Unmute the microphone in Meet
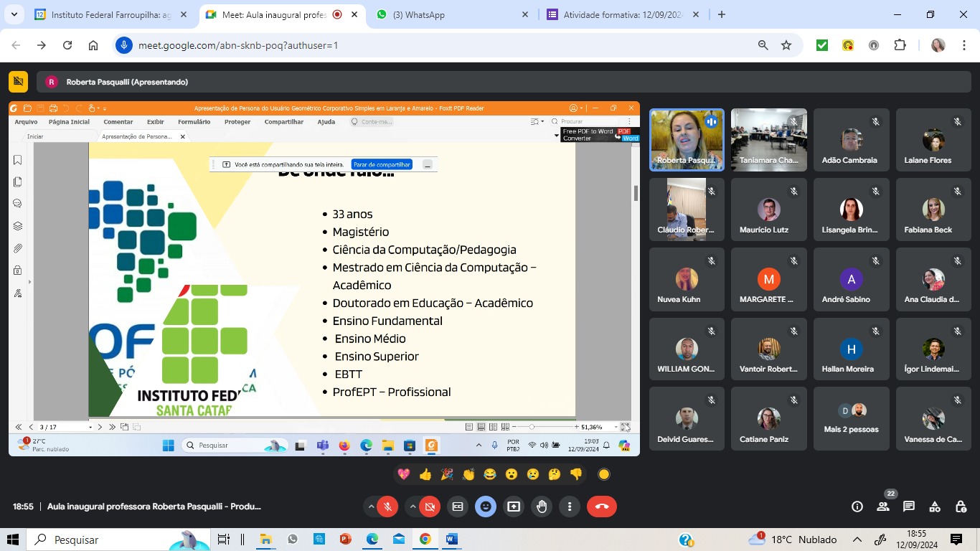 pos(387,507)
